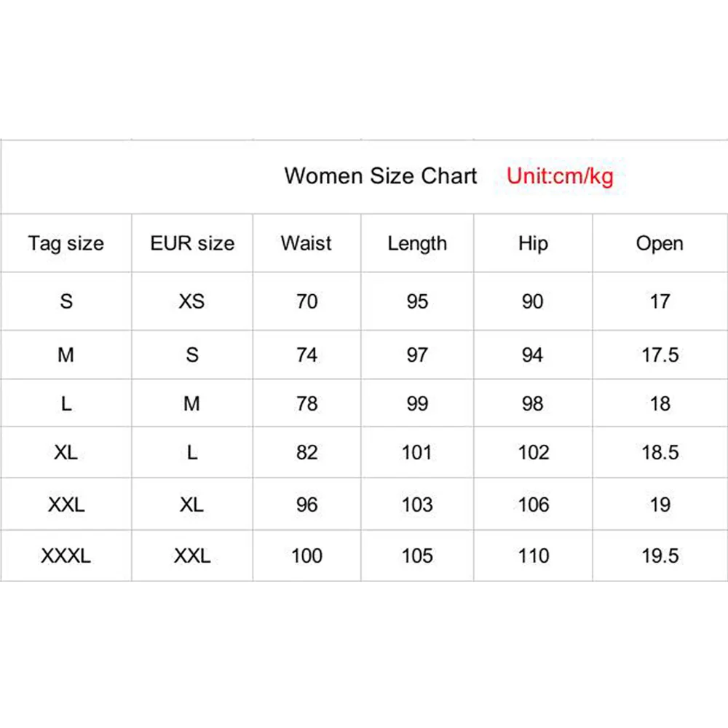Click the Open column header
The height and width of the screenshot is (728, 728).
(x=660, y=244)
